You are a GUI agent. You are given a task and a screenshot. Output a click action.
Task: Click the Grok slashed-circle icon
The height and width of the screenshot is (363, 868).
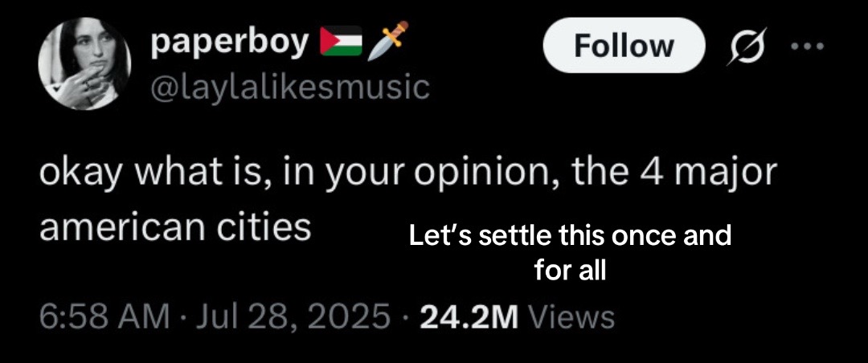pos(746,46)
